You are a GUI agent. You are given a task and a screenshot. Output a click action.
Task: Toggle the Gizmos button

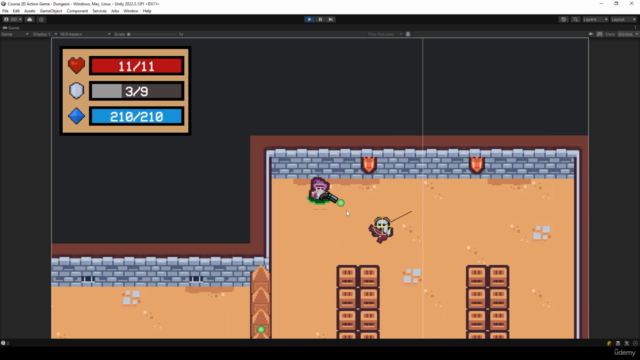[x=625, y=34]
